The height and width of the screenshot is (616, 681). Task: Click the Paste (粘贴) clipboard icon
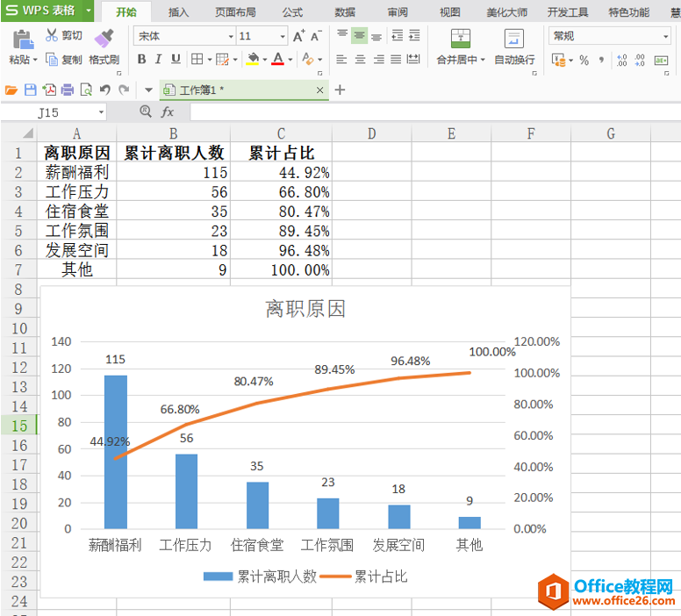point(23,40)
